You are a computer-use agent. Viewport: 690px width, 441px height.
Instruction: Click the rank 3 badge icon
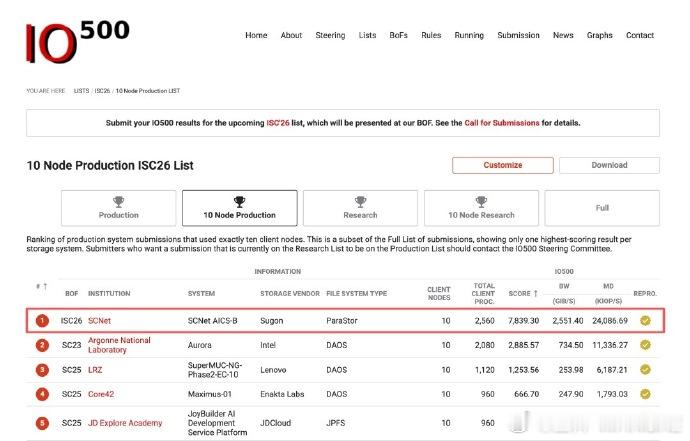coord(42,370)
